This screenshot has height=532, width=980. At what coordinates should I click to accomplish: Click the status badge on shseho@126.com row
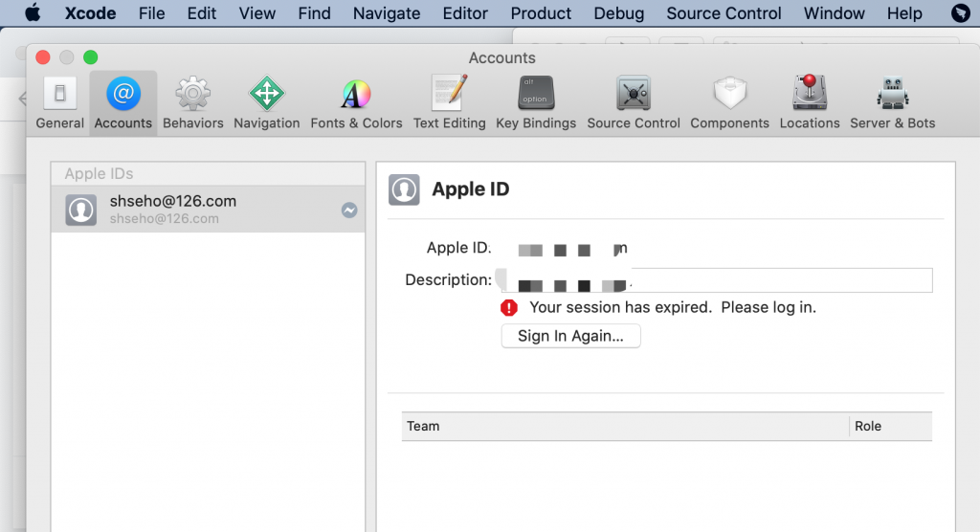click(349, 211)
